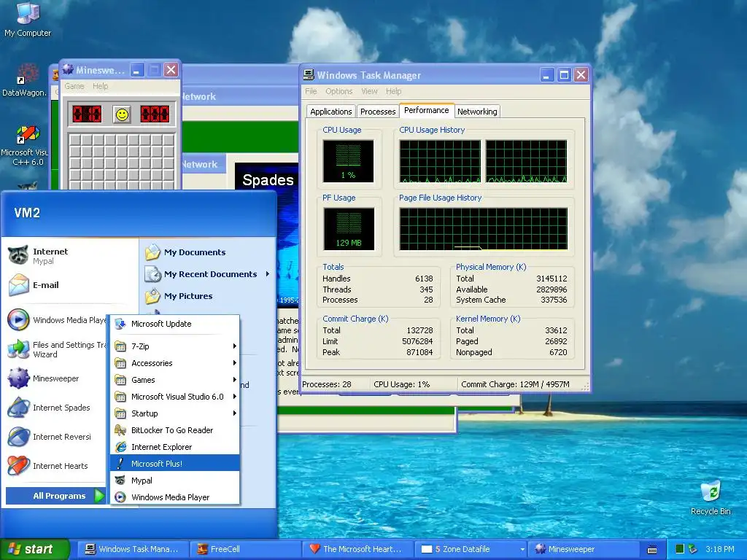Open Task Manager File menu

(311, 91)
